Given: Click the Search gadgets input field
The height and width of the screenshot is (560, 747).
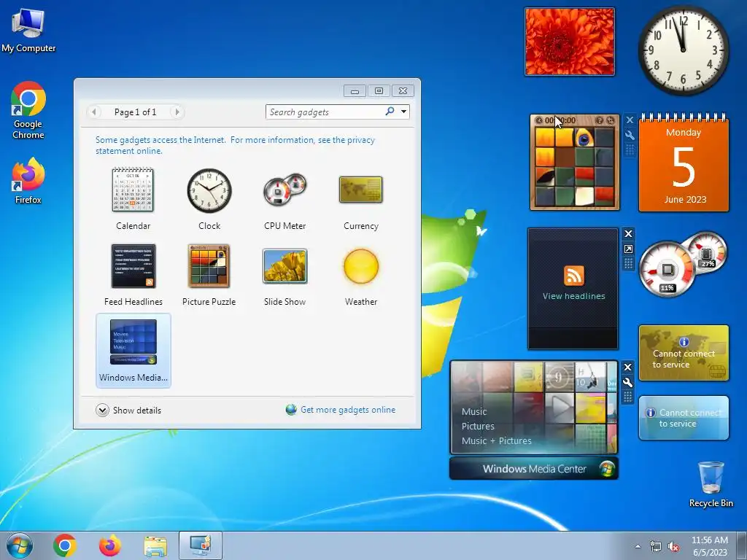Looking at the screenshot, I should click(325, 112).
